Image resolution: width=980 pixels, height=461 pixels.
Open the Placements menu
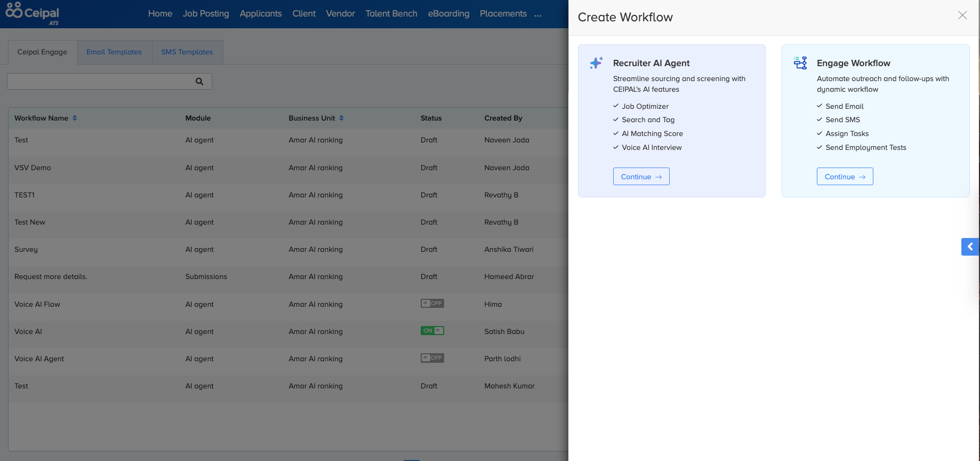(503, 13)
